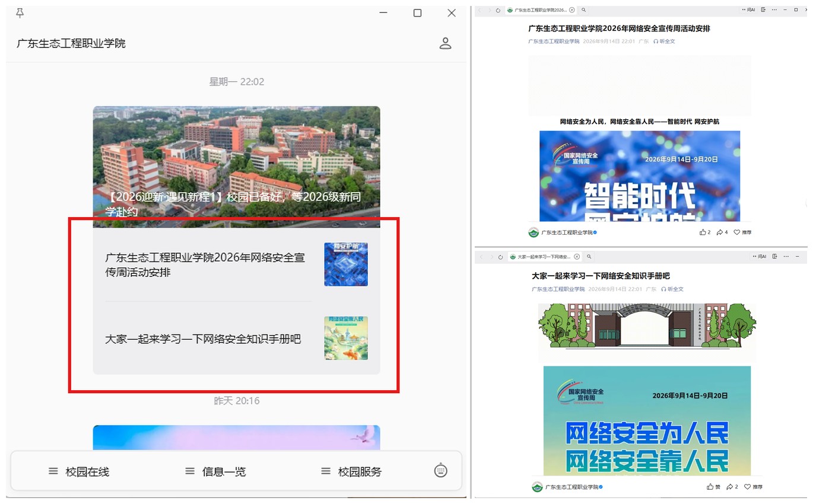The image size is (813, 504).
Task: Close the tab in top browser window
Action: click(x=572, y=10)
